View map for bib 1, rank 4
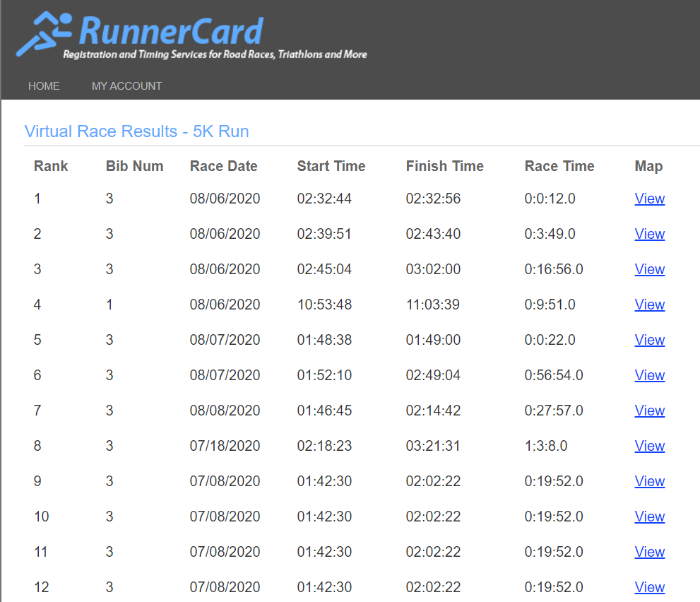The width and height of the screenshot is (700, 602). pyautogui.click(x=649, y=305)
